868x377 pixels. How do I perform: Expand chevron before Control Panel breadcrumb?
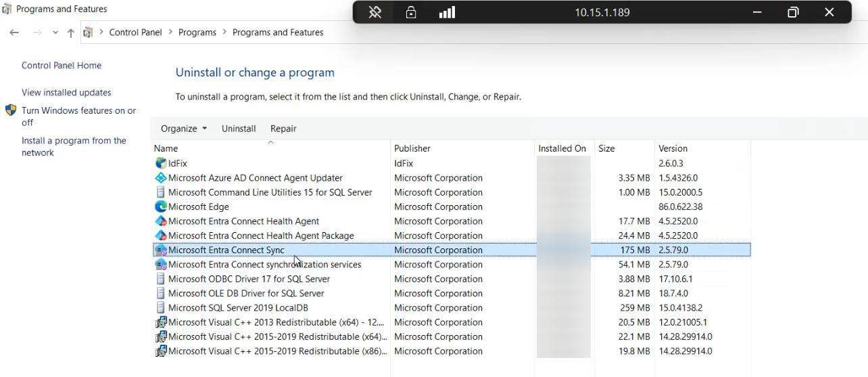[101, 32]
